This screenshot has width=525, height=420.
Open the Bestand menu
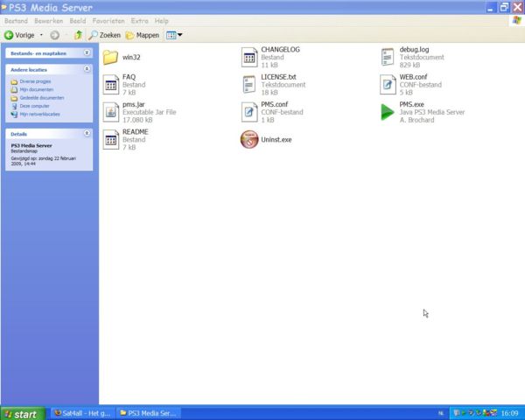point(16,21)
